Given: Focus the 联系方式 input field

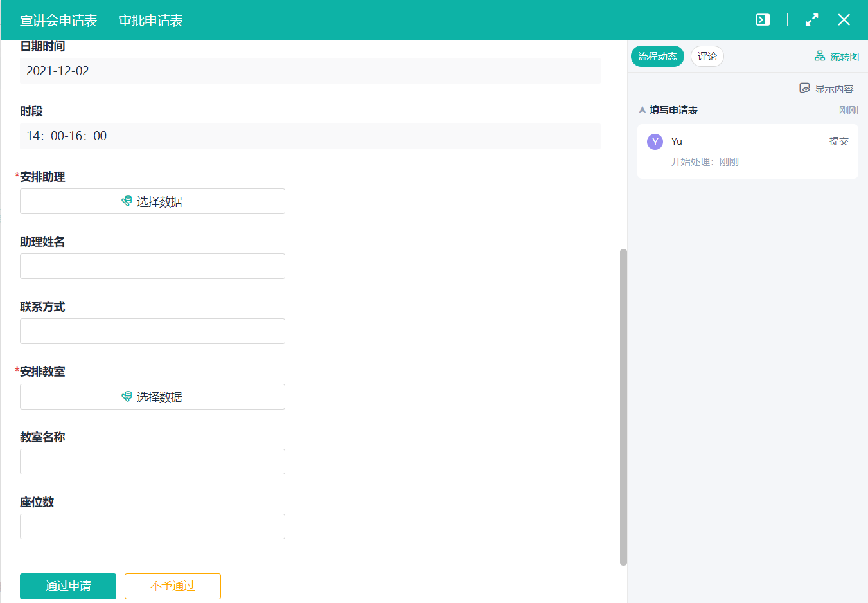Looking at the screenshot, I should [152, 331].
